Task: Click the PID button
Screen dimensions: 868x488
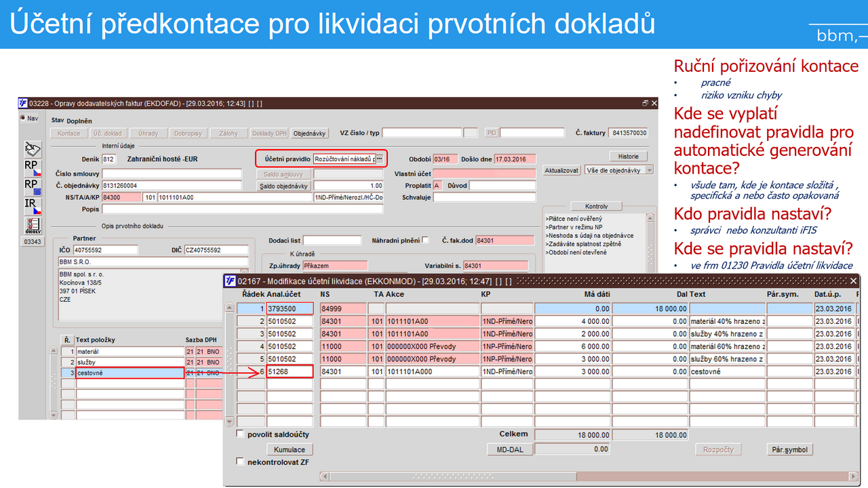Action: [x=492, y=134]
